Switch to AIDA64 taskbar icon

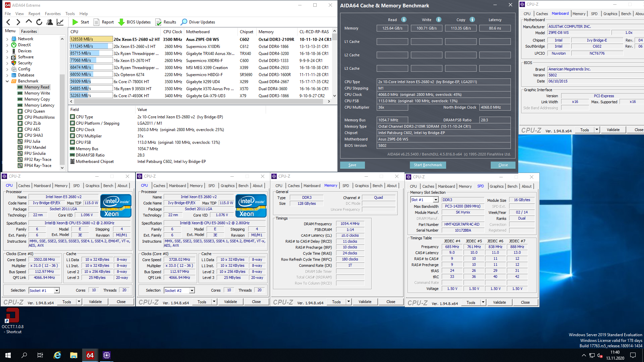pyautogui.click(x=90, y=355)
